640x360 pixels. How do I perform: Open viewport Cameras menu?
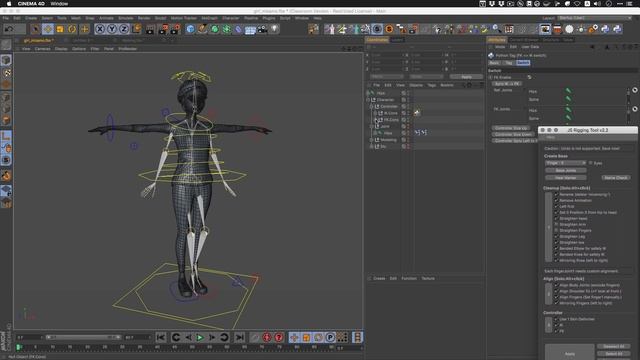(x=42, y=49)
